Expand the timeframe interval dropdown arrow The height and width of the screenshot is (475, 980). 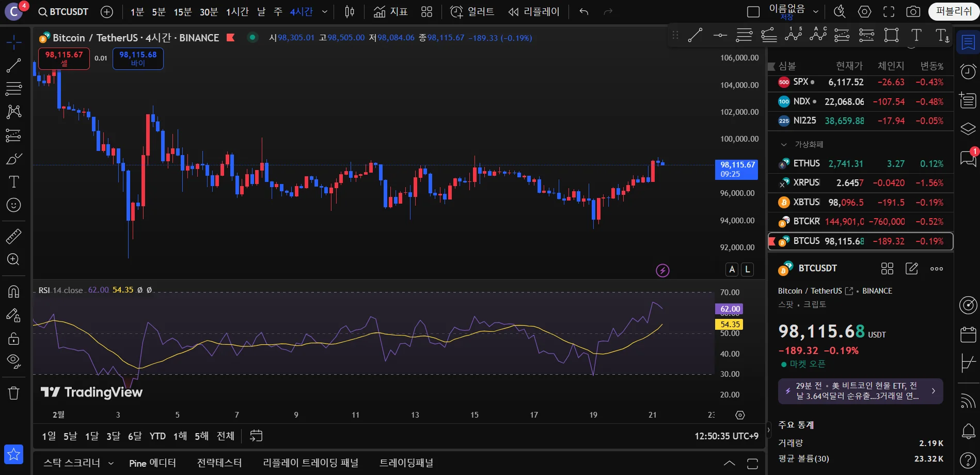coord(325,12)
